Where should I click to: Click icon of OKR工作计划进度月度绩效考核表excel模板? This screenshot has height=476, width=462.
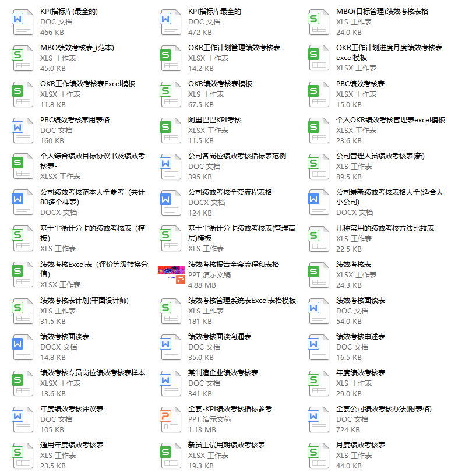(319, 58)
